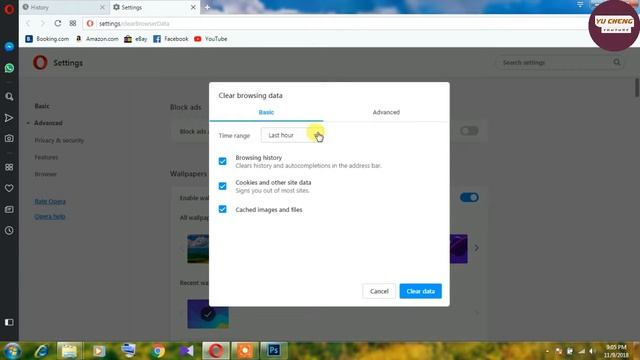Open Messenger in the Opera sidebar
The height and width of the screenshot is (360, 640).
tap(9, 47)
